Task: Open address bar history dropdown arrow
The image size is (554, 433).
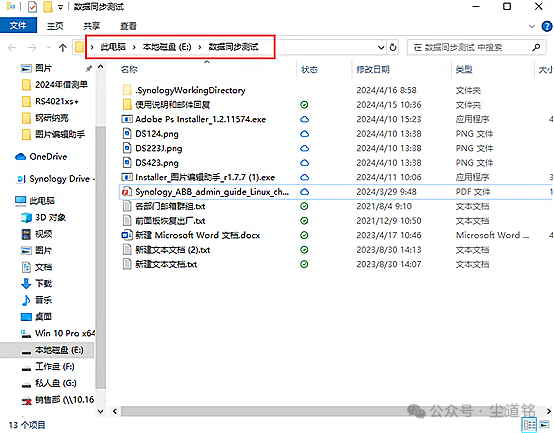Action: (x=381, y=47)
